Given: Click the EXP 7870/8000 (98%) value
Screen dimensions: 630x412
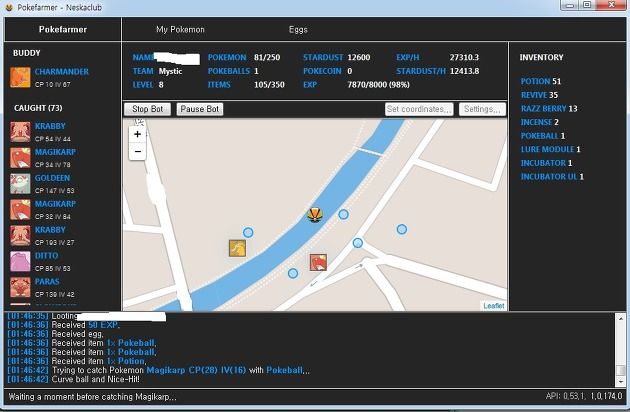Looking at the screenshot, I should pos(378,84).
